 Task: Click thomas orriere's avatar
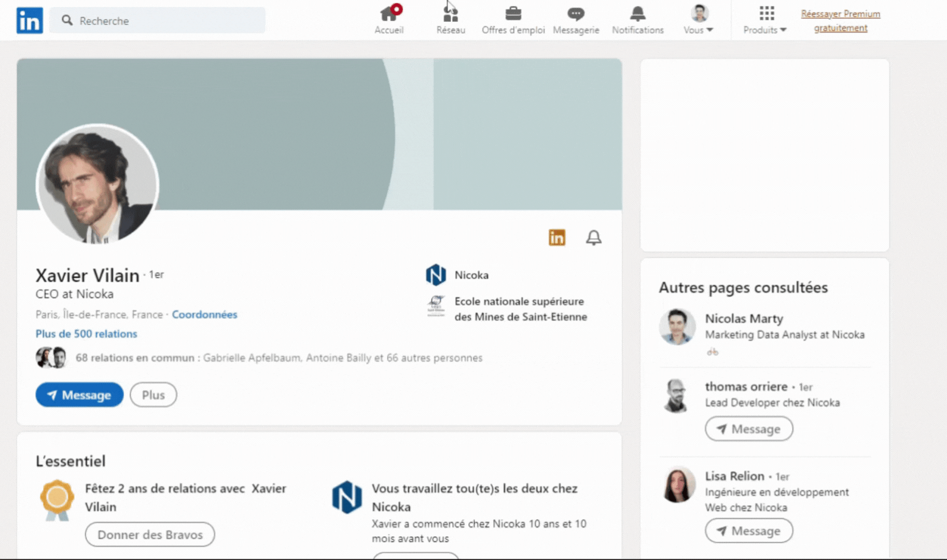coord(676,395)
